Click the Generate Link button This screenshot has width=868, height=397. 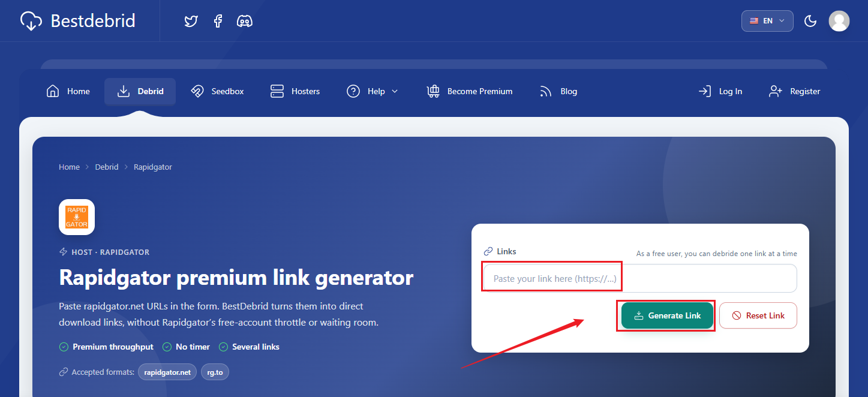(x=667, y=315)
